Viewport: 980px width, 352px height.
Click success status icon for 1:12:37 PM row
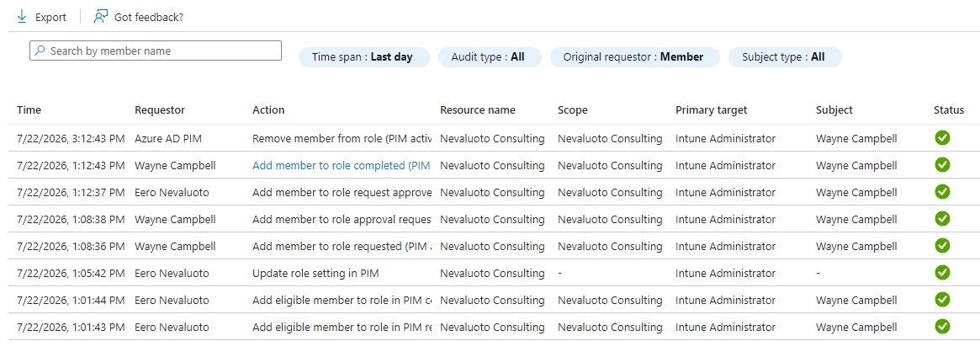pyautogui.click(x=942, y=192)
